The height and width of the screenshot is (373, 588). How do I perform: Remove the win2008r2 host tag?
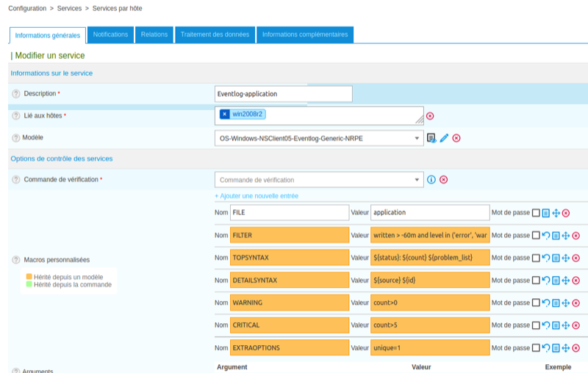point(224,115)
